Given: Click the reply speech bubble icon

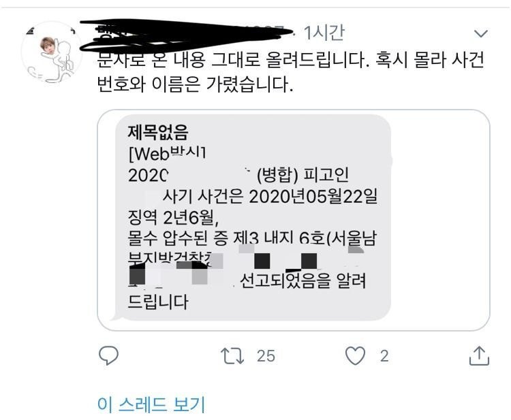Looking at the screenshot, I should [108, 355].
